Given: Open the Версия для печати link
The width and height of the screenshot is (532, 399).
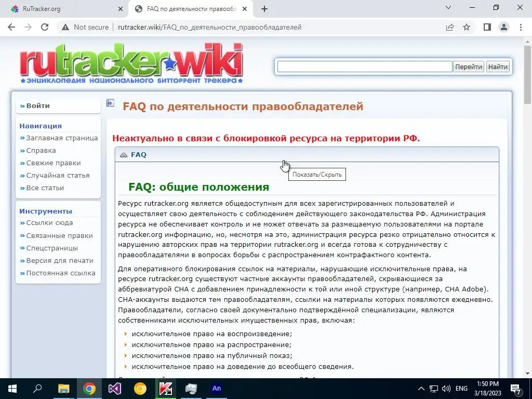Looking at the screenshot, I should tap(60, 261).
